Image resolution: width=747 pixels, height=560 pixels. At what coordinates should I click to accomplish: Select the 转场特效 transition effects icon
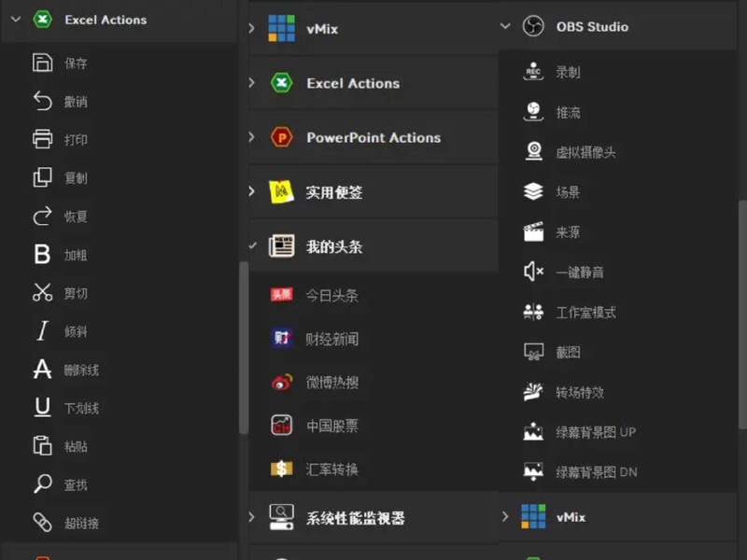pyautogui.click(x=534, y=392)
